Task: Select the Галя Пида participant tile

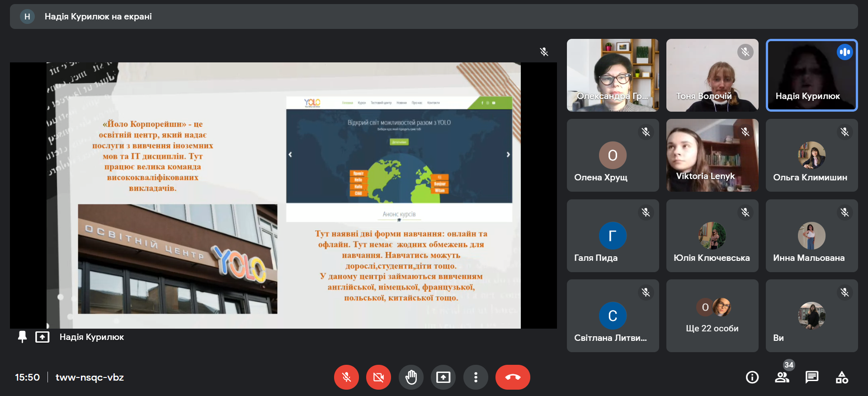Action: tap(613, 236)
